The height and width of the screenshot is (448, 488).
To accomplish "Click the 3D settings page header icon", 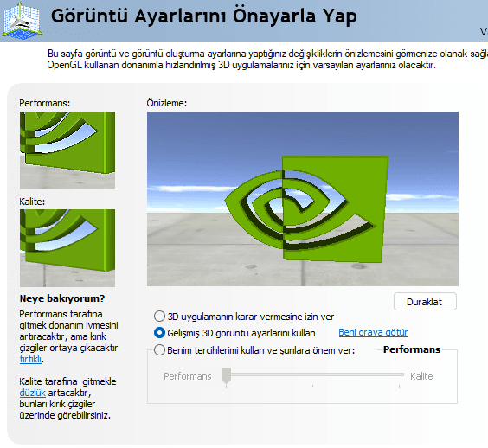I will pos(22,21).
